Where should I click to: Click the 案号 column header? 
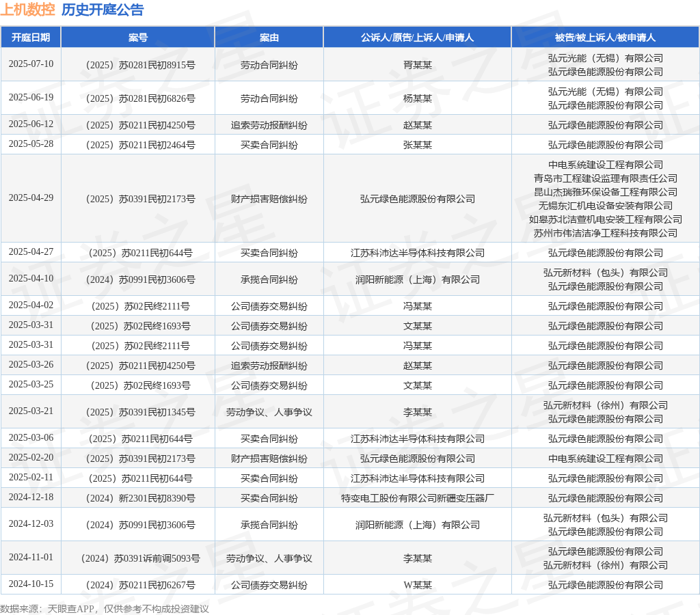point(138,38)
